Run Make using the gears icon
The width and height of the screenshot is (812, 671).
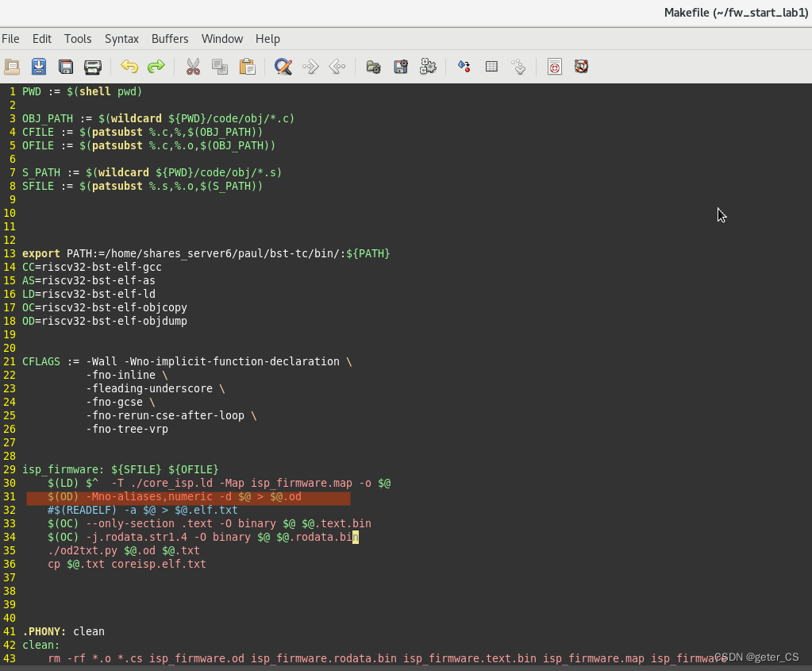(x=428, y=67)
